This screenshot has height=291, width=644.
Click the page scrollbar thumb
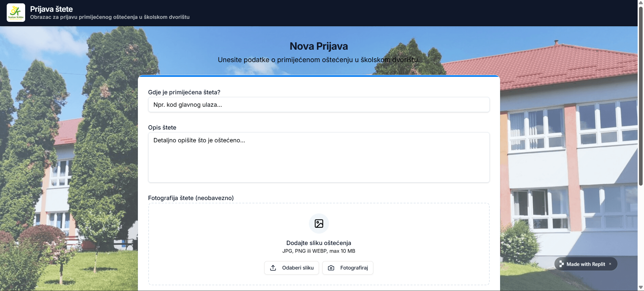click(641, 96)
